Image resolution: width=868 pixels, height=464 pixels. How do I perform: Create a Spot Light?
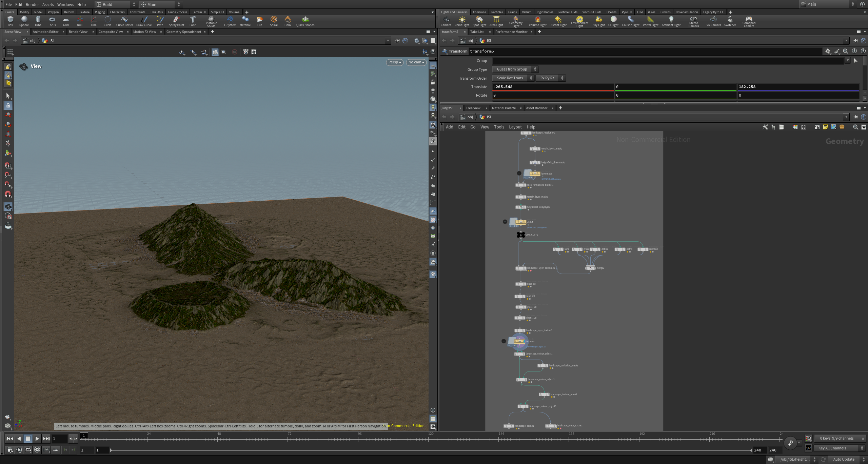coord(479,21)
